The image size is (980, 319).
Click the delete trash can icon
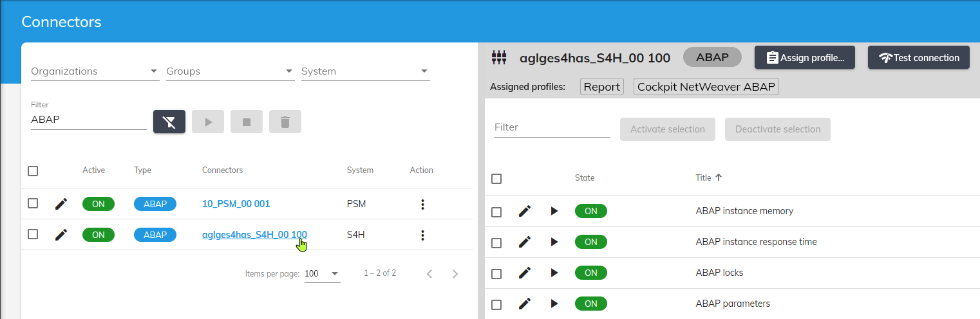285,122
